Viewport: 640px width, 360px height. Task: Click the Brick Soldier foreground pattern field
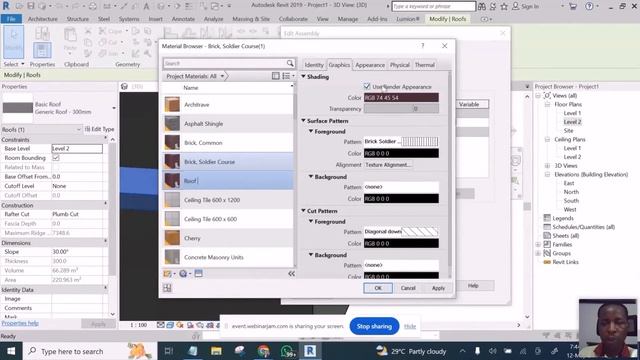pyautogui.click(x=401, y=141)
